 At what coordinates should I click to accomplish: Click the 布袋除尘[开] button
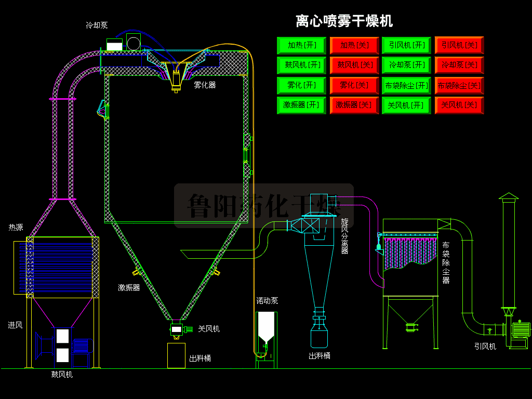[406, 85]
